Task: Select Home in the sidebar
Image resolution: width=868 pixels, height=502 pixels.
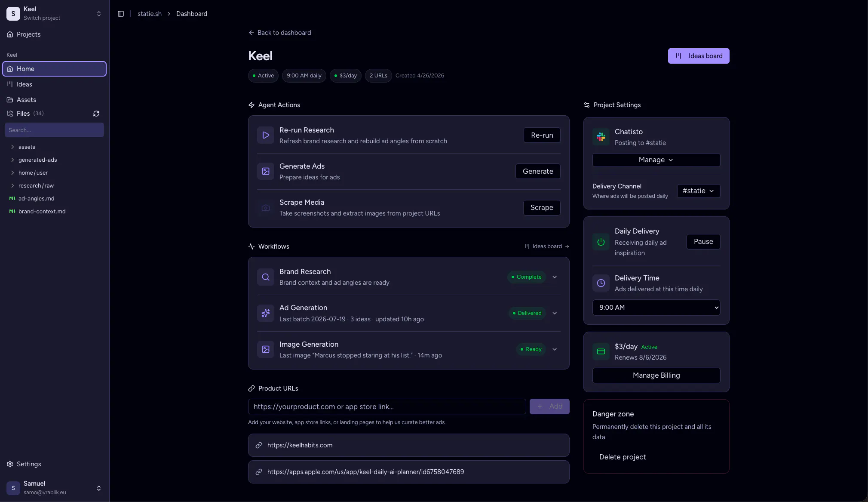Action: pos(54,69)
